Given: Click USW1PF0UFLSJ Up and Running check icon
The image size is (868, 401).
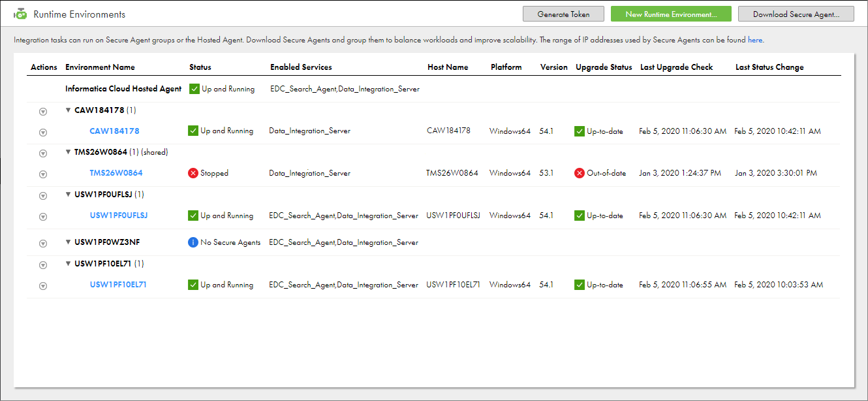Looking at the screenshot, I should 193,216.
